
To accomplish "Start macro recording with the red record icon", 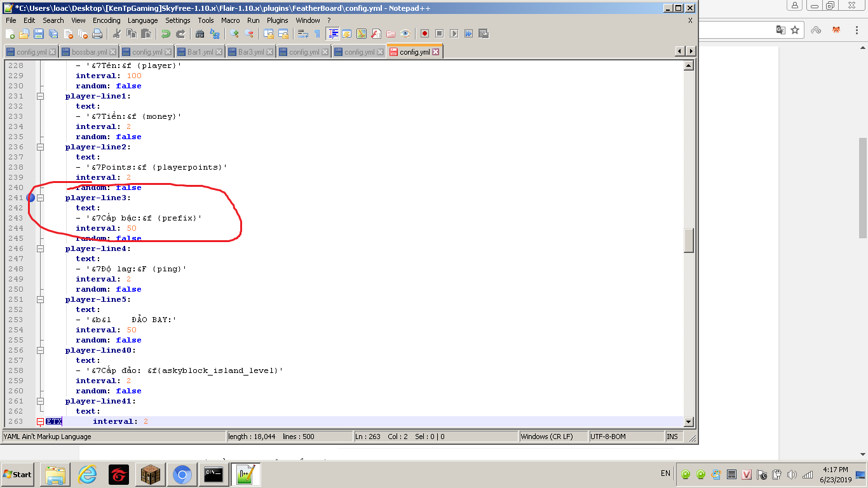I will coord(424,34).
